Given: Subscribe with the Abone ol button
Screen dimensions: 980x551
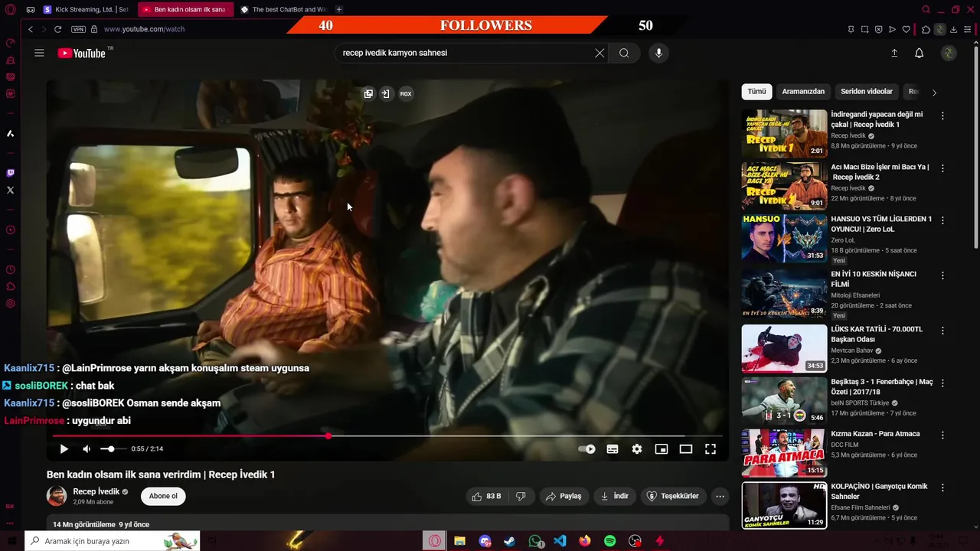Looking at the screenshot, I should pos(163,496).
